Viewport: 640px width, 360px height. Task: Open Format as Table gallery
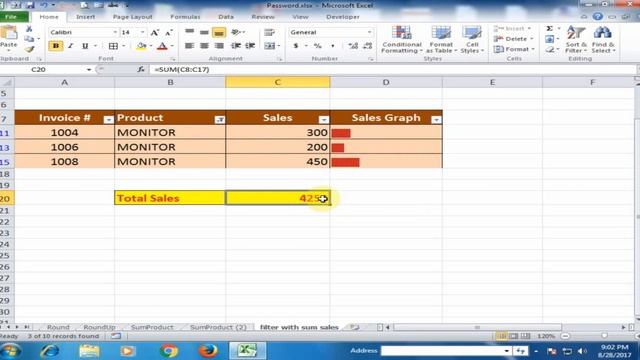pos(441,40)
